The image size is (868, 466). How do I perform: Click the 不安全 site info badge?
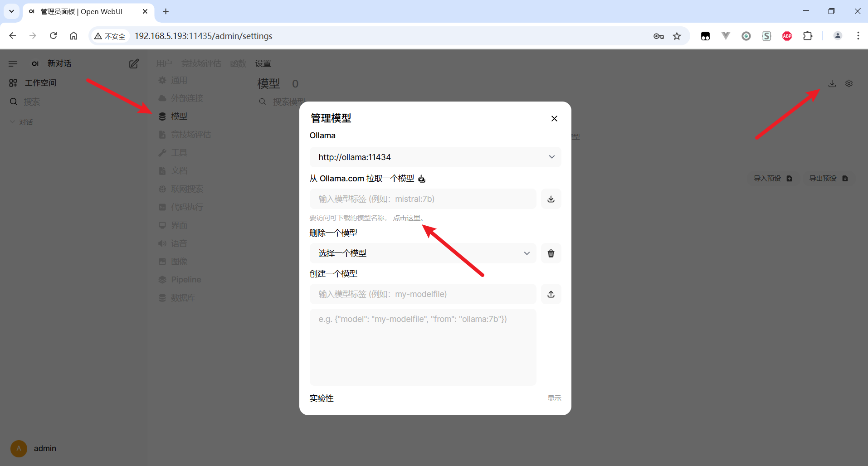pos(110,36)
